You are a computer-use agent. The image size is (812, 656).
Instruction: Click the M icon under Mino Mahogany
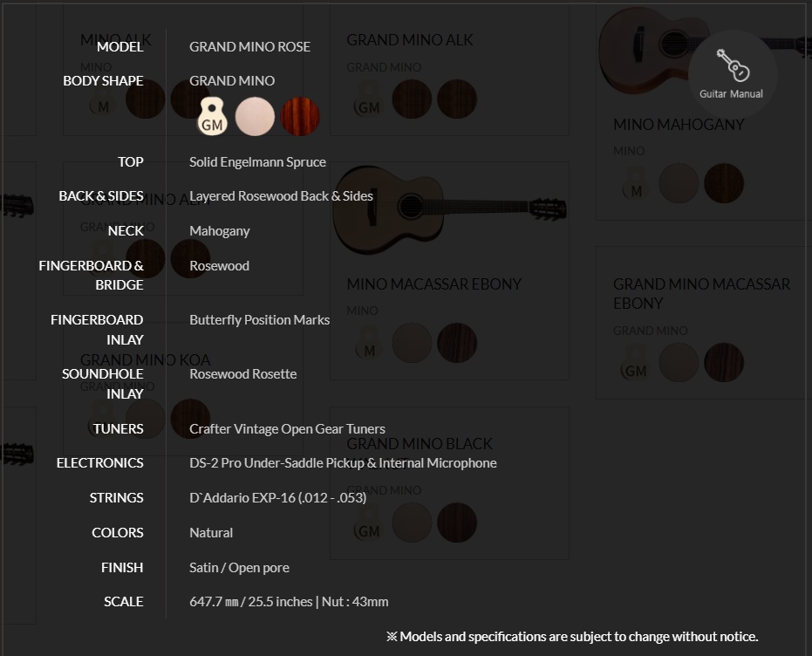click(634, 183)
